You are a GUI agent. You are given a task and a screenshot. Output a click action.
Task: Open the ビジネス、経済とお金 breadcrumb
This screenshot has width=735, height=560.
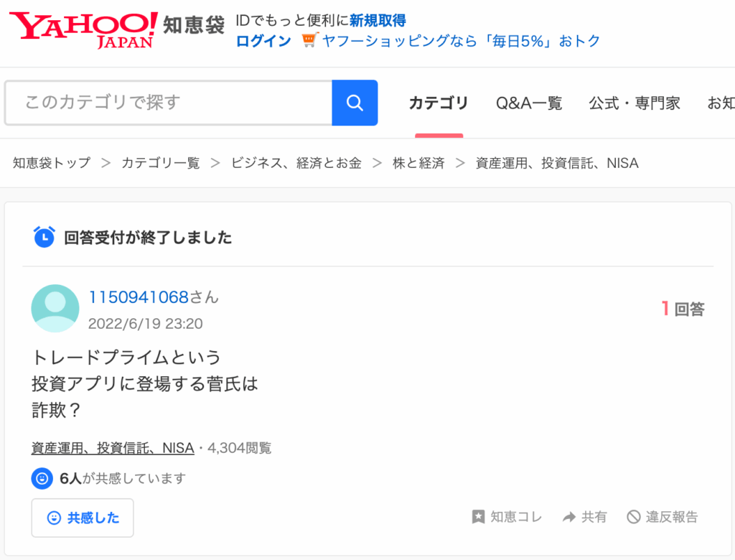point(296,163)
